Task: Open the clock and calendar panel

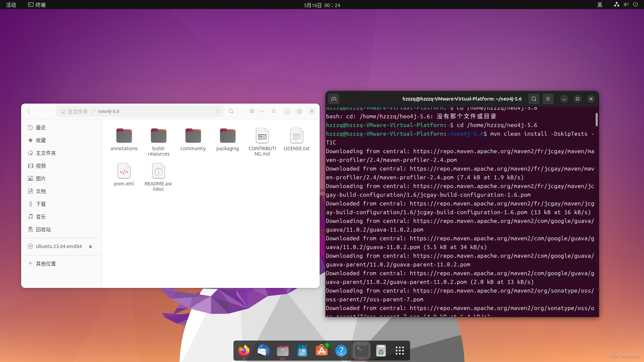Action: [x=322, y=5]
